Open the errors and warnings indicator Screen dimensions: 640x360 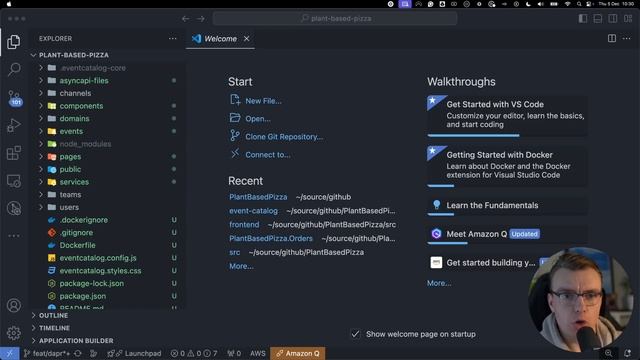click(x=193, y=353)
